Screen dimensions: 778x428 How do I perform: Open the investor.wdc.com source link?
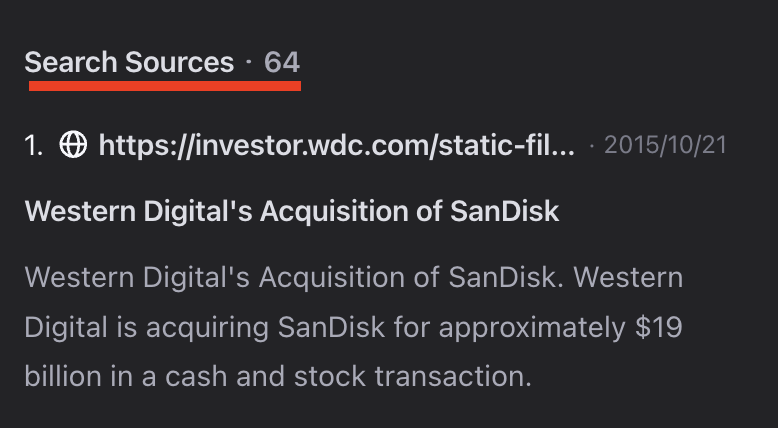336,146
